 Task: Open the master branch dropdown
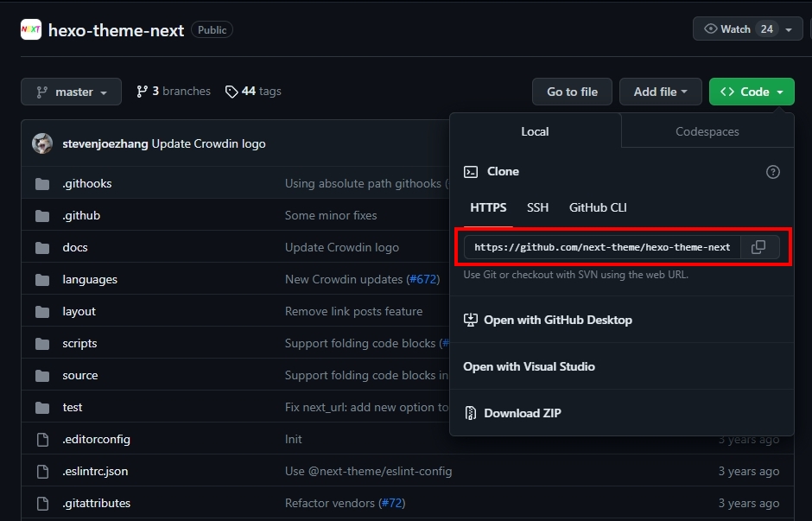[x=72, y=92]
